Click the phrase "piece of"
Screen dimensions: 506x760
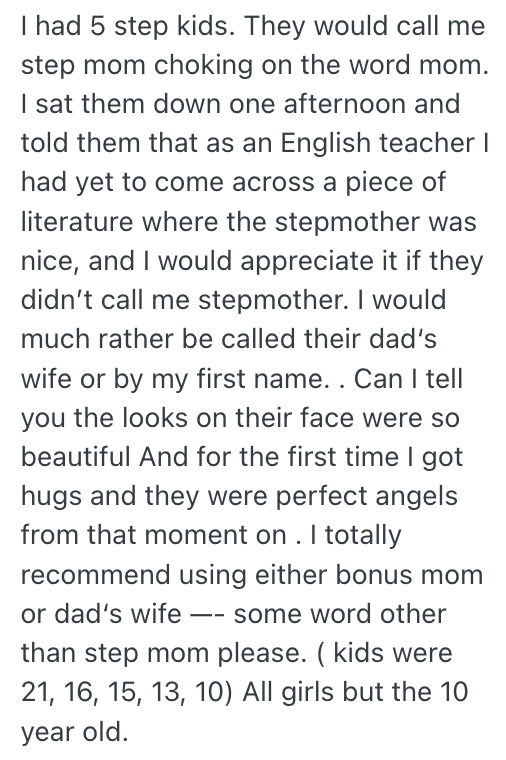click(395, 182)
